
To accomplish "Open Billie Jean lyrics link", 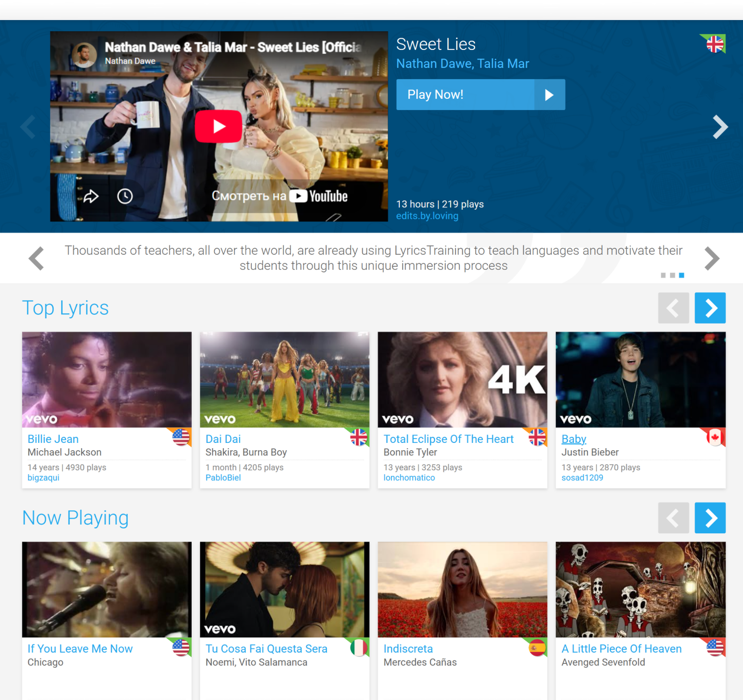I will point(53,439).
